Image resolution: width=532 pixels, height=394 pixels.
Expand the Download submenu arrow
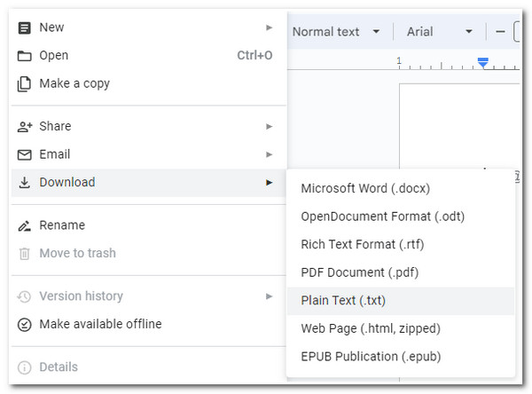tap(269, 183)
